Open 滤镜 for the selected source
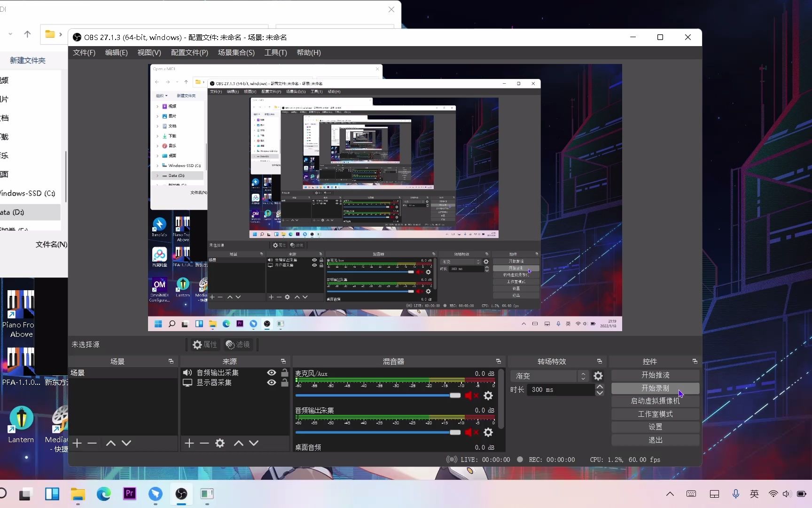This screenshot has width=812, height=508. [x=238, y=345]
